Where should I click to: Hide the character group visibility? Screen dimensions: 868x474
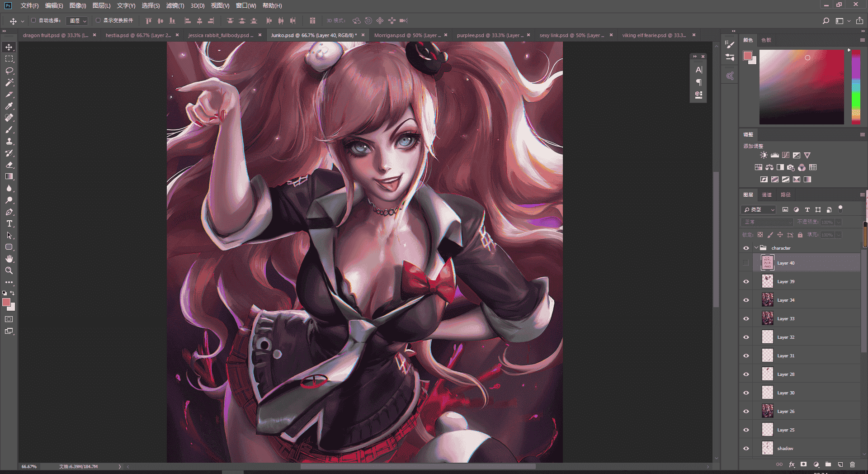coord(746,248)
